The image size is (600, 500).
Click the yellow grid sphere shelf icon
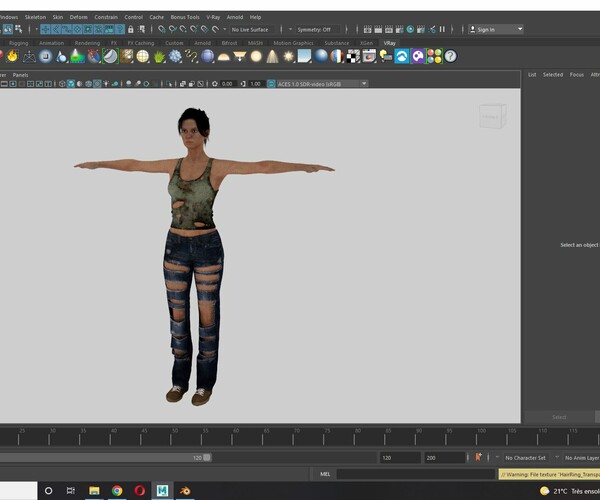coord(142,56)
